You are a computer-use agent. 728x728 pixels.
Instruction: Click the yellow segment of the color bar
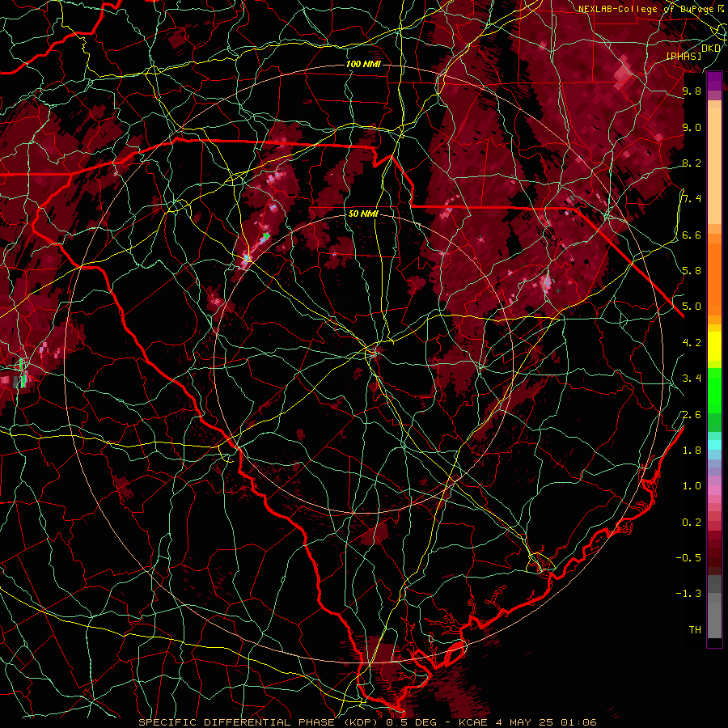714,346
